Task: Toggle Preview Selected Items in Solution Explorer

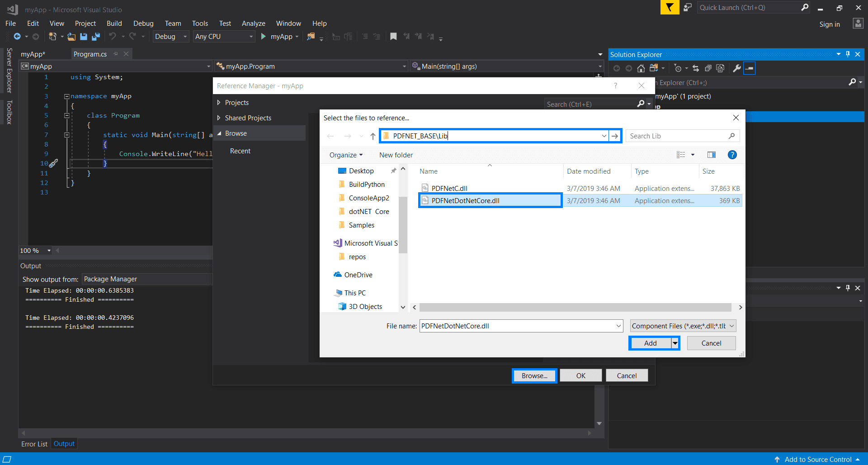Action: (749, 68)
